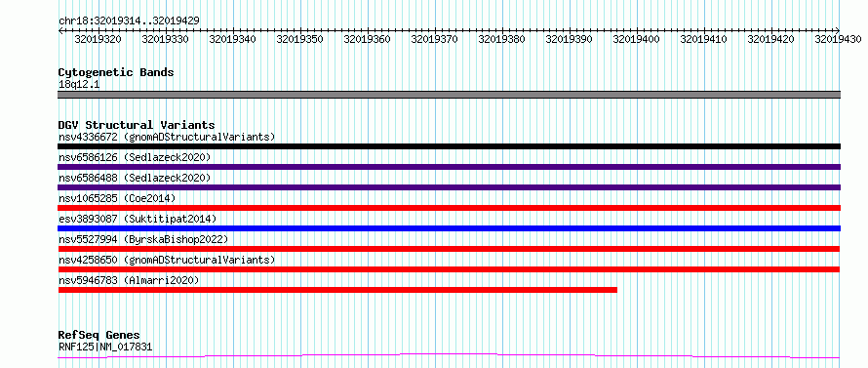
Task: Click the purple nsv6586488 variant bar
Action: click(449, 187)
